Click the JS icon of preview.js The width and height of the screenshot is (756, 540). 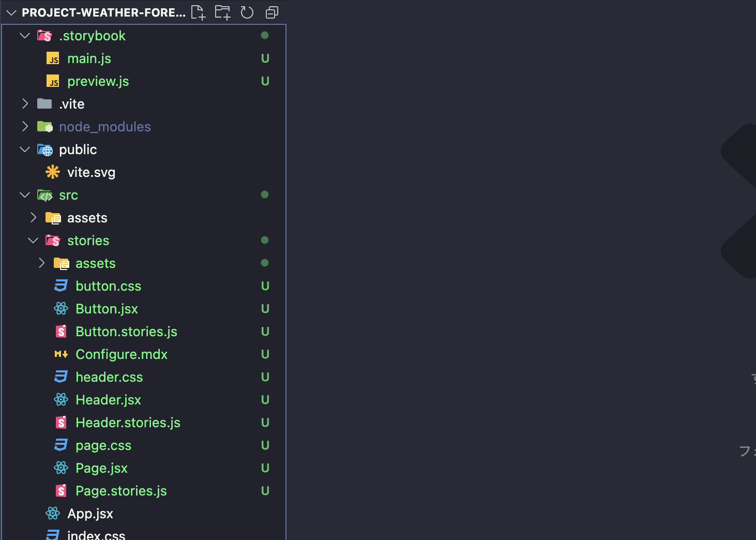click(x=53, y=81)
